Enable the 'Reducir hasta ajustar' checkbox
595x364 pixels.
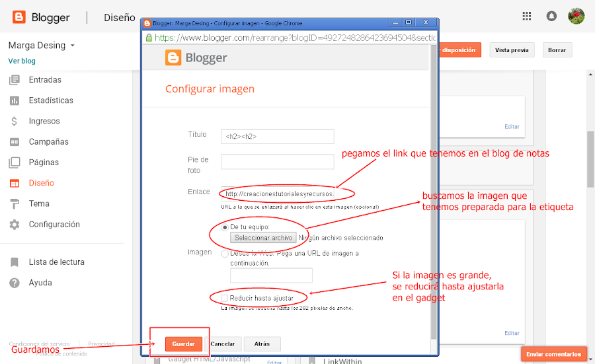click(x=225, y=298)
